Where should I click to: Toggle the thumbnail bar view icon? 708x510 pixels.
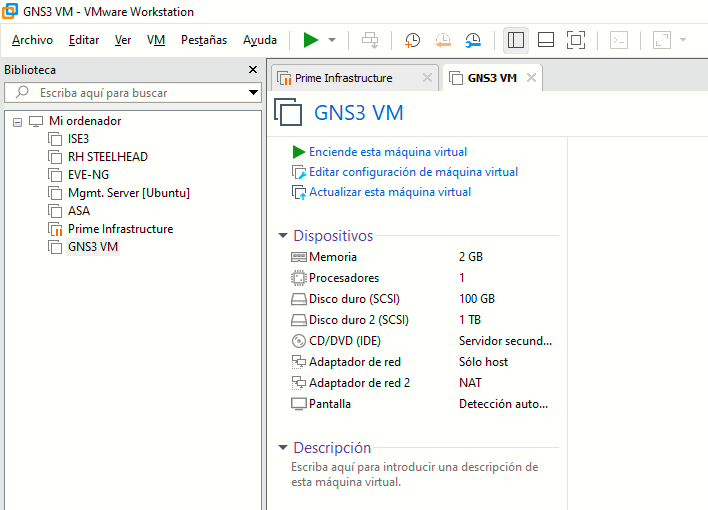point(546,40)
